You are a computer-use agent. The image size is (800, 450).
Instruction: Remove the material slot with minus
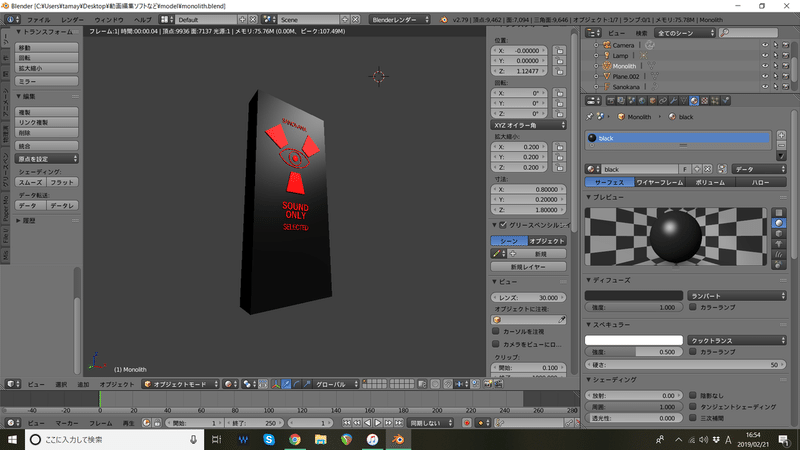pos(781,145)
